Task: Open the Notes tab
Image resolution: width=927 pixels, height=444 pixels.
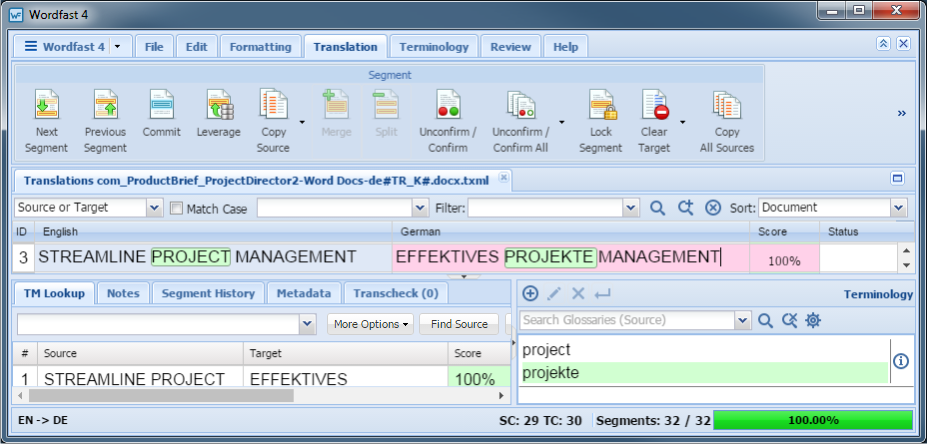Action: point(124,293)
